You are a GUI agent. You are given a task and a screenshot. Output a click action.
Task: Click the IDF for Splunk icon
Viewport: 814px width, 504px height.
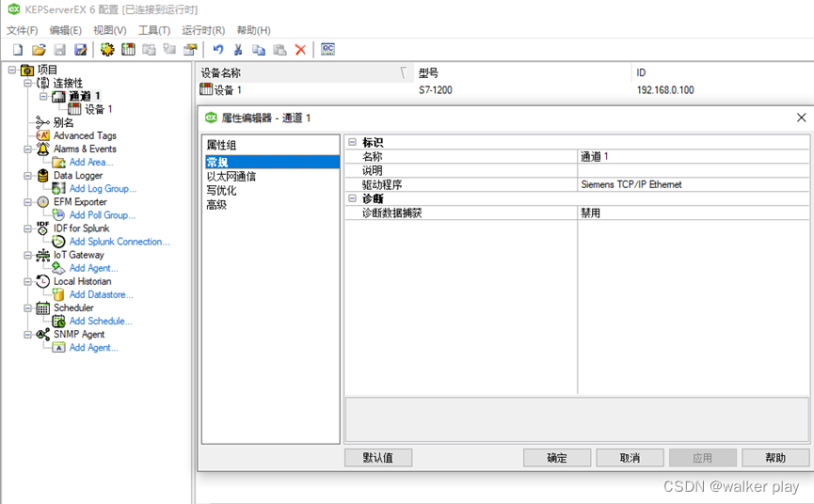(43, 228)
